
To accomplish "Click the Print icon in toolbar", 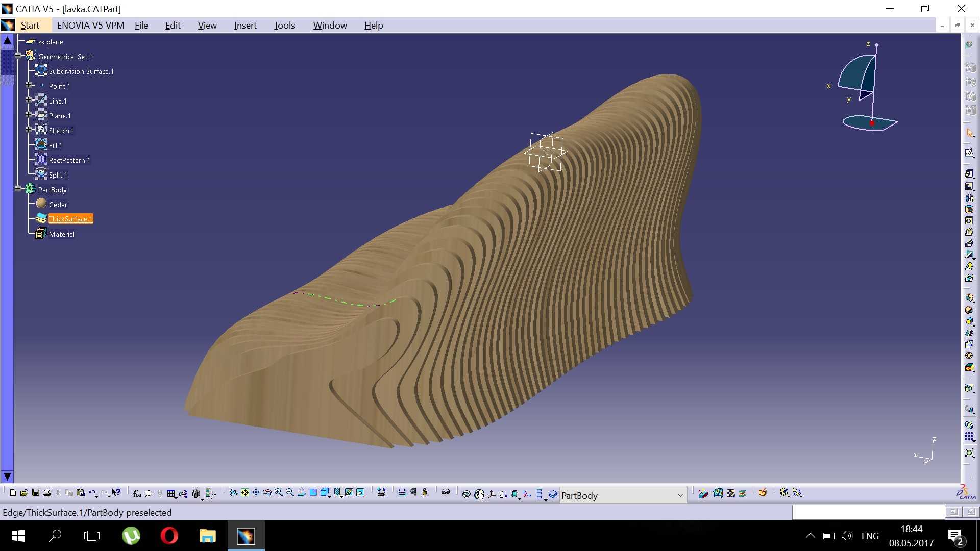I will coord(47,493).
